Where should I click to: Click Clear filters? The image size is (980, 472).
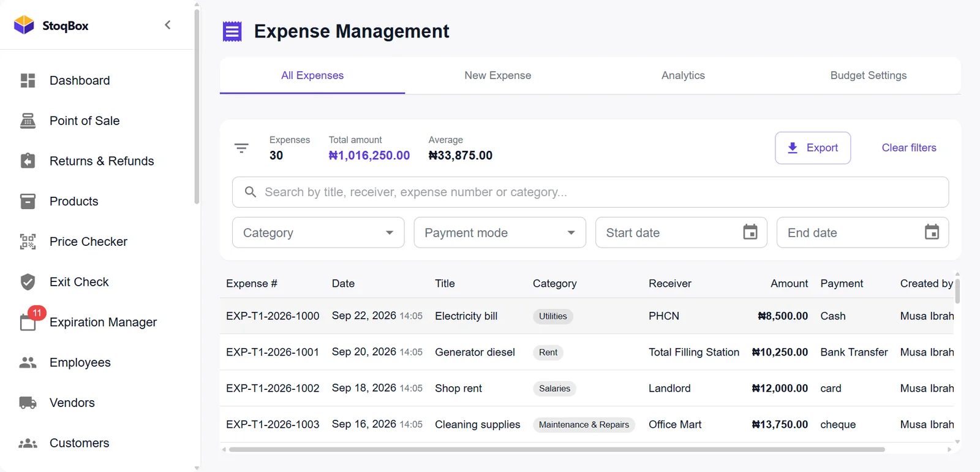pos(909,148)
